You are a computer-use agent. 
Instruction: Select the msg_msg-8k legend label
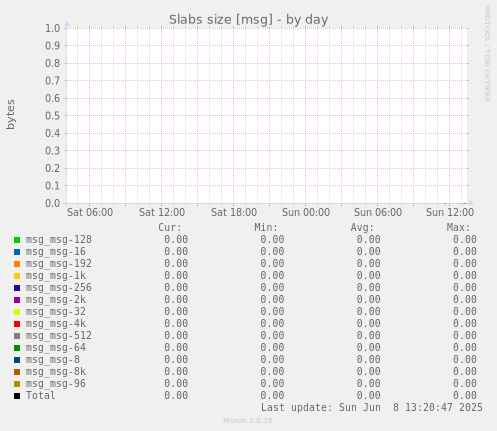pyautogui.click(x=56, y=372)
